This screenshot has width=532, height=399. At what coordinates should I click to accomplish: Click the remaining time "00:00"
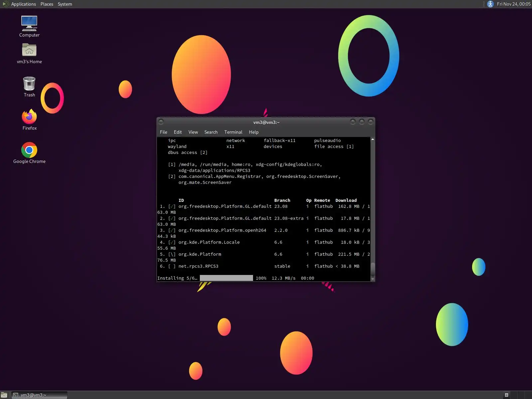tap(308, 278)
